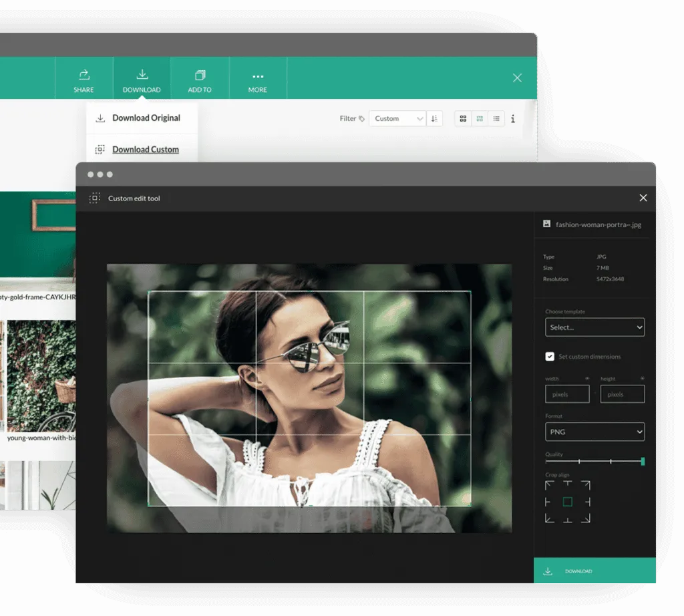Set crop align to bottom-center
The height and width of the screenshot is (616, 684).
[x=568, y=519]
